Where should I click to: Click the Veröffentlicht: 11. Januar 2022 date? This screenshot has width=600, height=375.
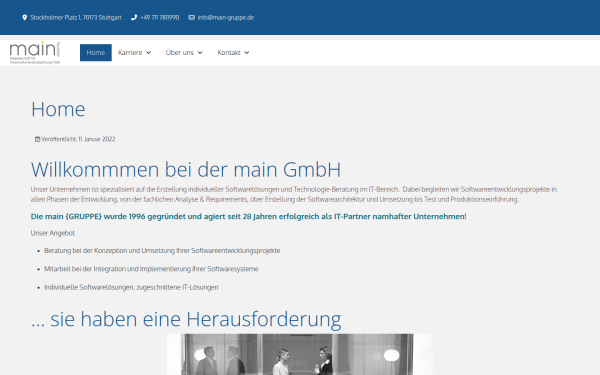tap(78, 139)
